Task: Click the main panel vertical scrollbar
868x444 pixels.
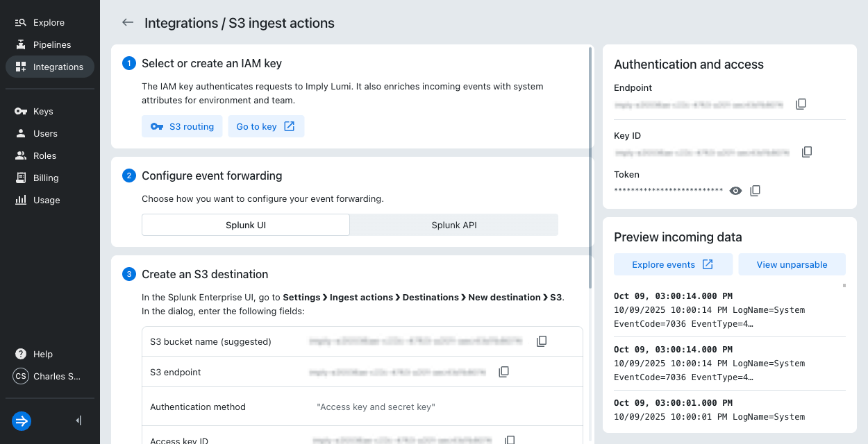Action: point(591,166)
